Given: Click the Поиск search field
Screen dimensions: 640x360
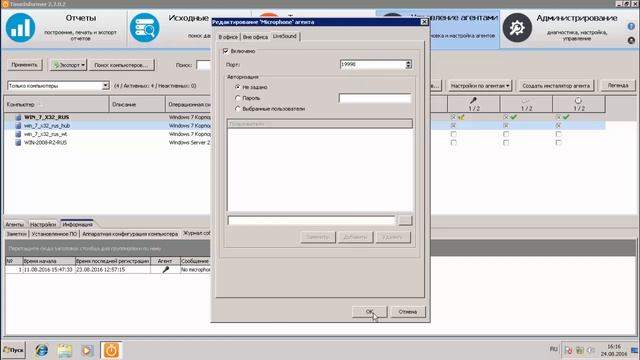Looking at the screenshot, I should click(203, 65).
